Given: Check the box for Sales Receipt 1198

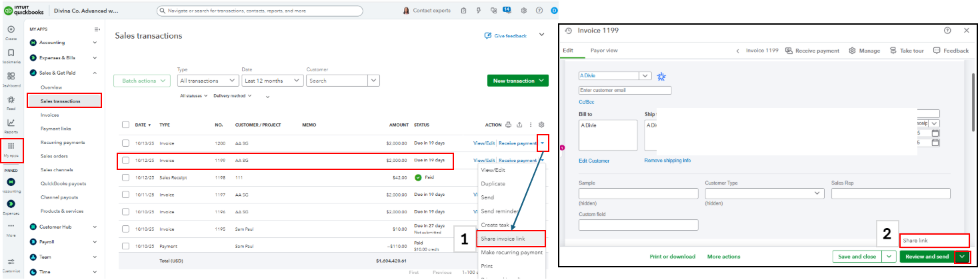Looking at the screenshot, I should 125,177.
